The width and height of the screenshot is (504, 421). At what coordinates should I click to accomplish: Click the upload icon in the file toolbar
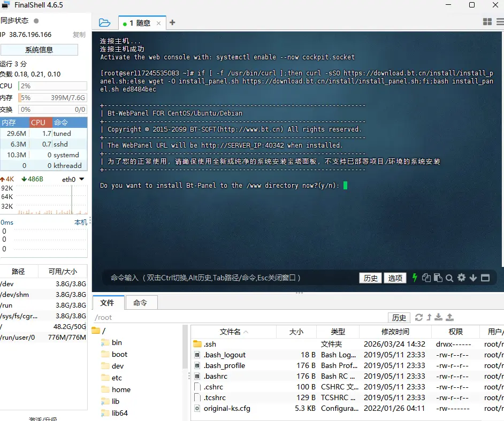coord(450,317)
